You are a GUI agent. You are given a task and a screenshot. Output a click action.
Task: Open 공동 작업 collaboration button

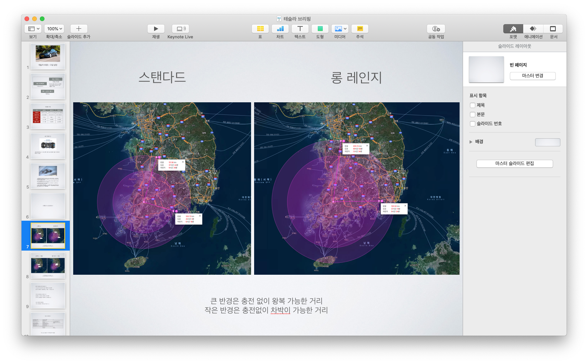436,29
